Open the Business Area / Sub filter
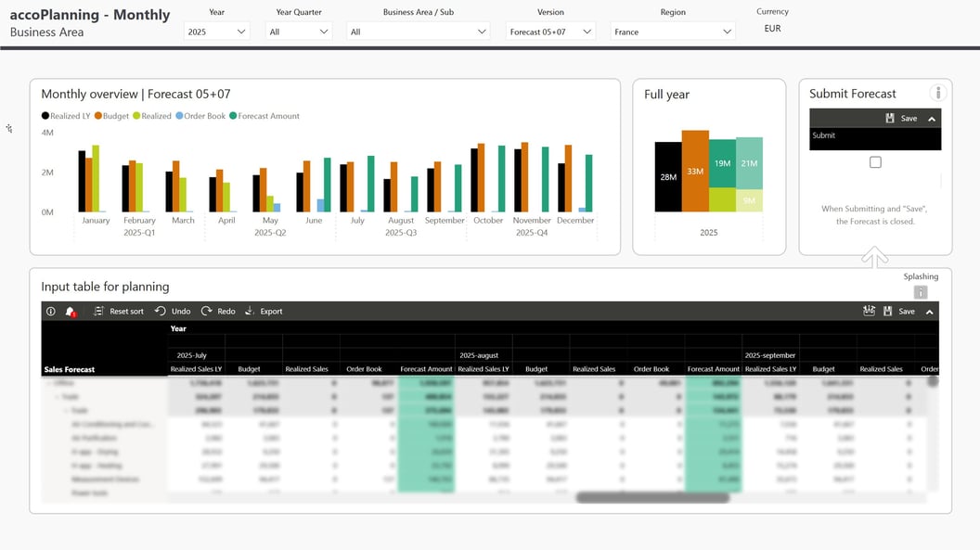 coord(418,31)
